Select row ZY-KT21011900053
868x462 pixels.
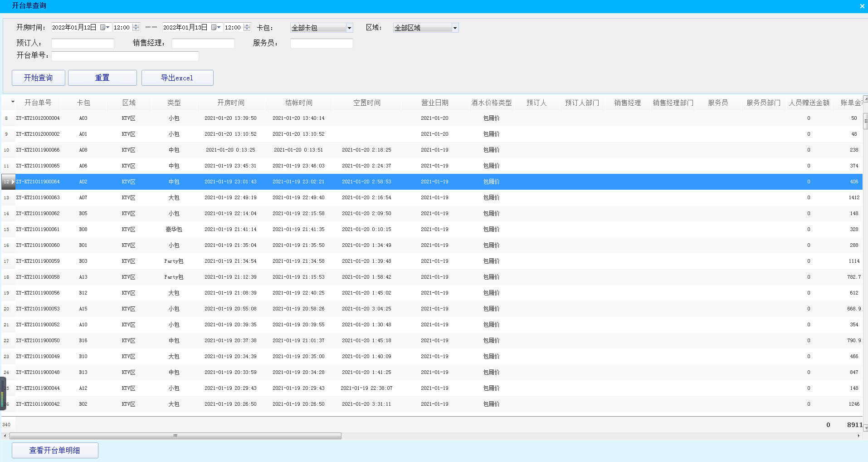[432, 309]
